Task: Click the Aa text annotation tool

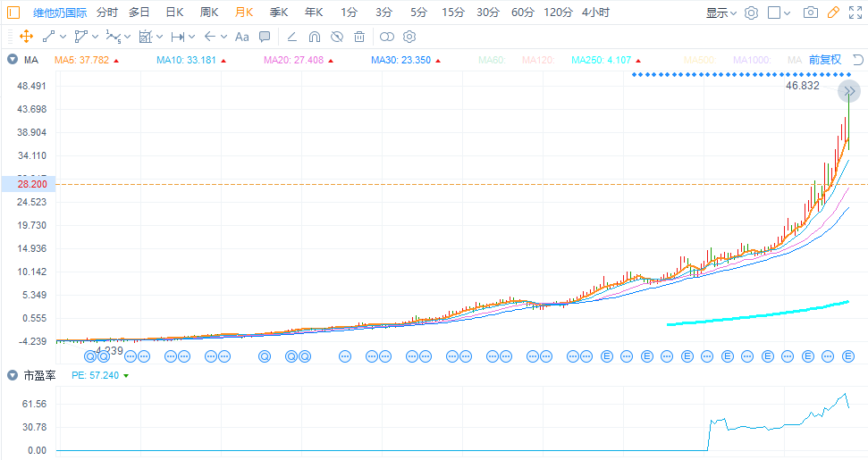Action: (x=242, y=37)
